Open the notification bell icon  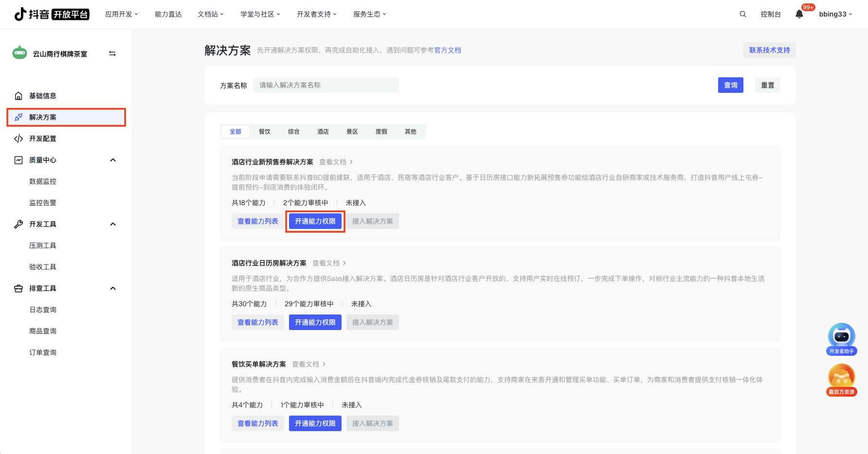pyautogui.click(x=799, y=14)
